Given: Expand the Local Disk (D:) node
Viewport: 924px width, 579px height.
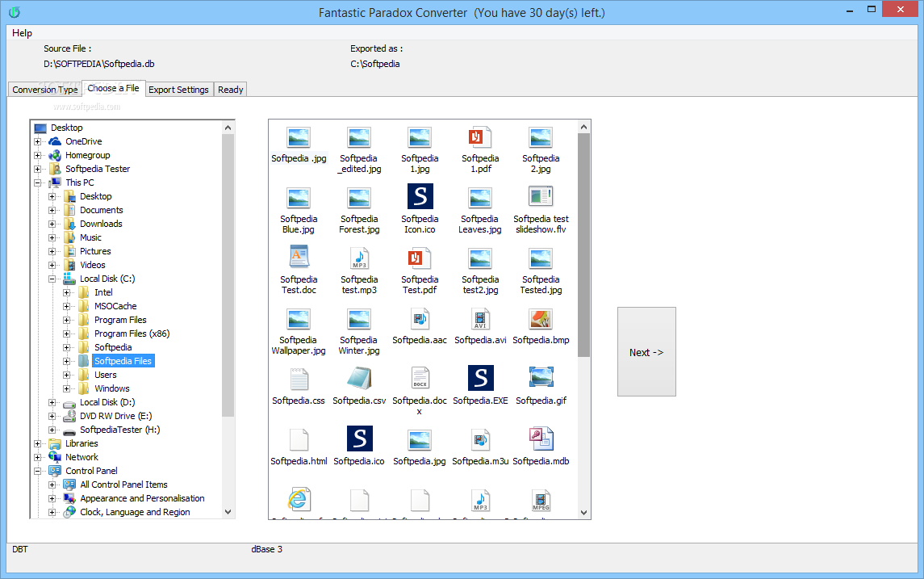Looking at the screenshot, I should [52, 403].
